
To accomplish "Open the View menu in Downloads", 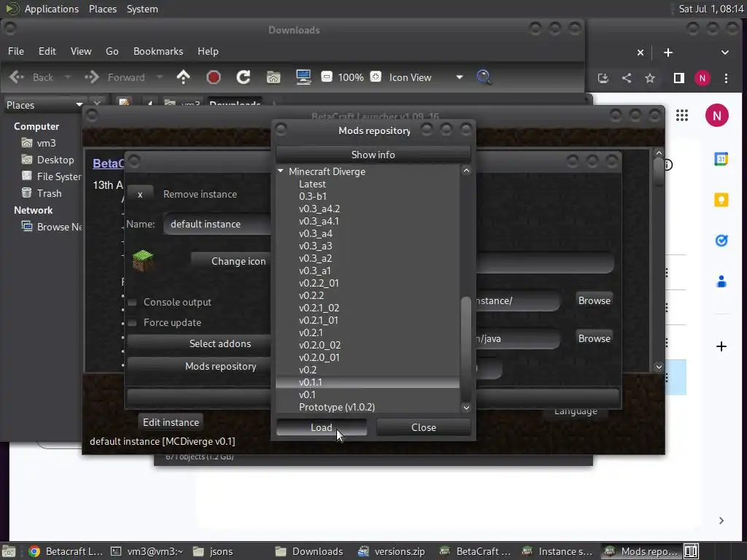I will [x=81, y=51].
